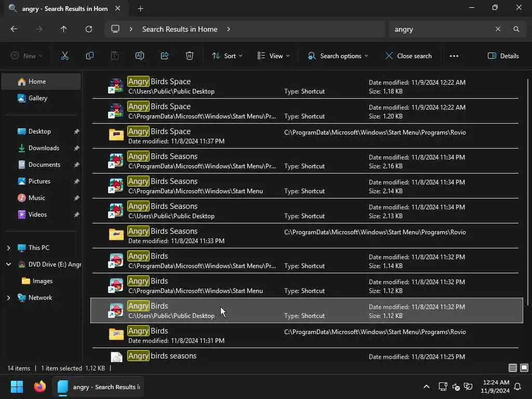Open the Sort dropdown
Screen dimensions: 532x399
pyautogui.click(x=227, y=56)
